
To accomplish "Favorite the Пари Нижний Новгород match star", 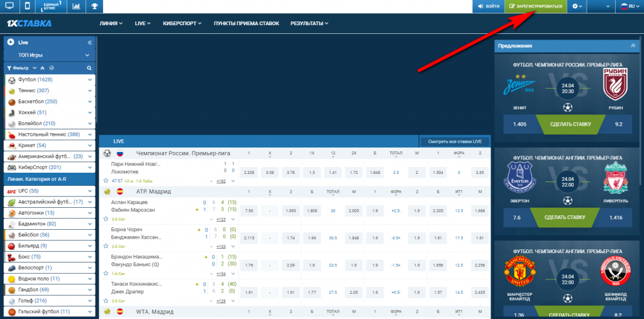I will [x=106, y=180].
